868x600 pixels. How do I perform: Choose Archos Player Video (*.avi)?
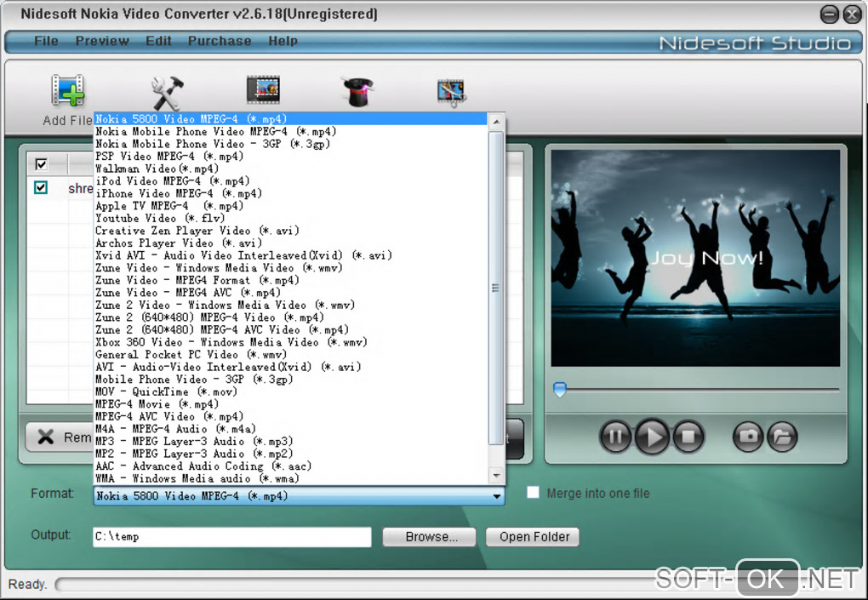291,243
